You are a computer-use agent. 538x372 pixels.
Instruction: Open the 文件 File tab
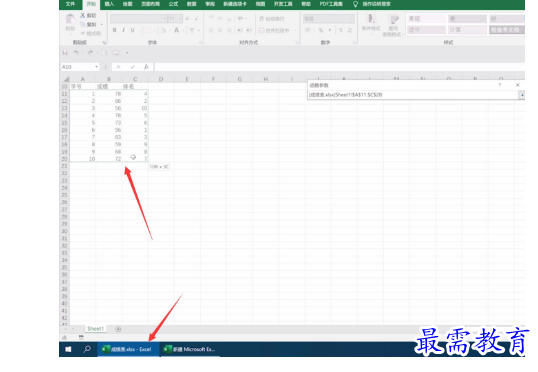point(70,4)
